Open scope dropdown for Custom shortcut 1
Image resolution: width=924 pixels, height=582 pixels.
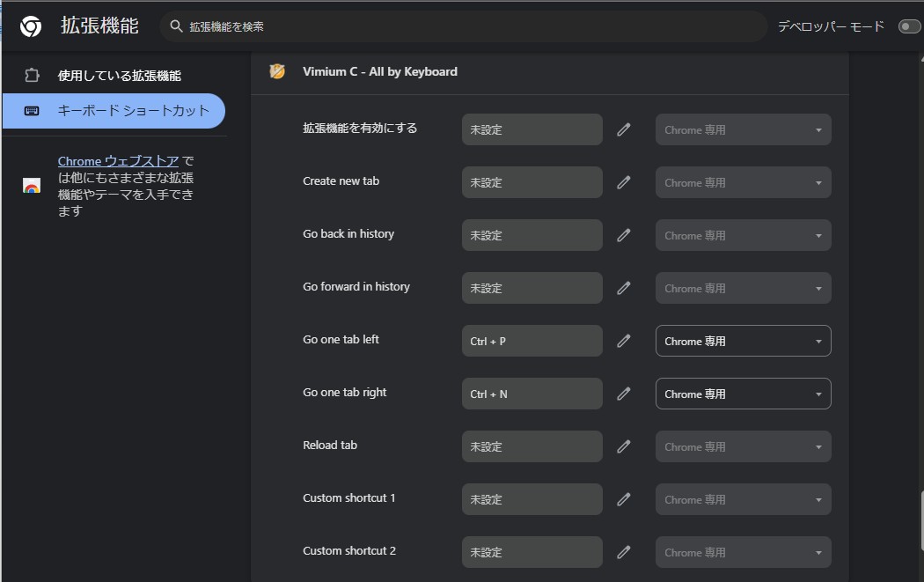click(743, 499)
